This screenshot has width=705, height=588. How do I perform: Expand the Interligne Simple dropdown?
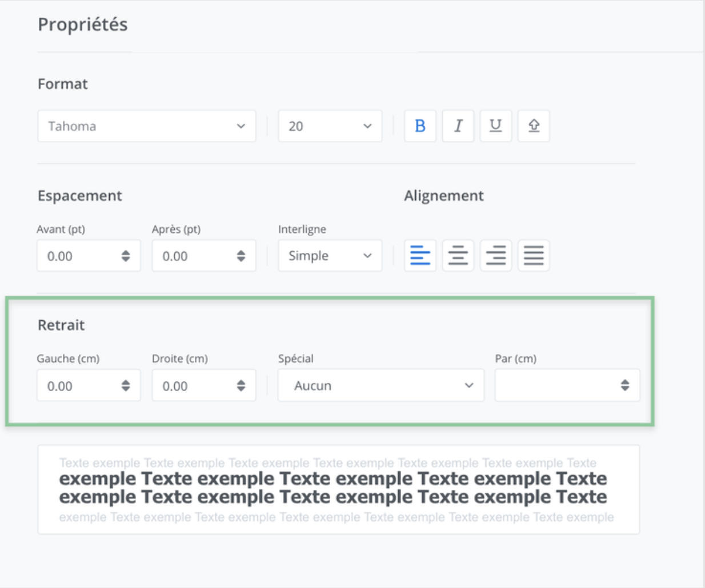(x=330, y=256)
